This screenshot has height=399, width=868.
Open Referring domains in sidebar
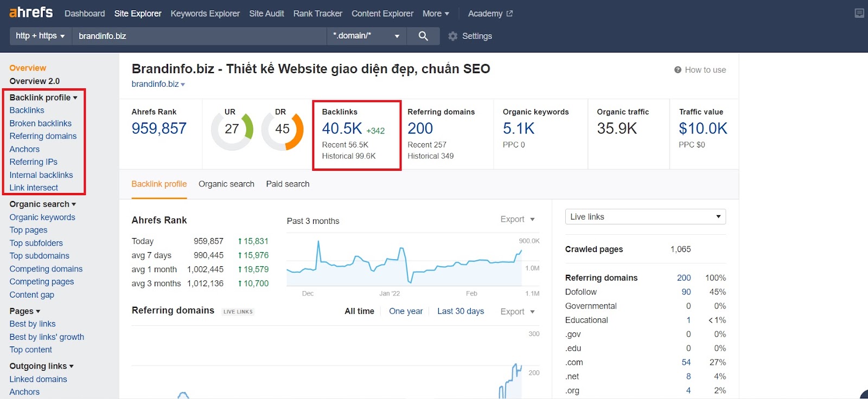pyautogui.click(x=43, y=136)
